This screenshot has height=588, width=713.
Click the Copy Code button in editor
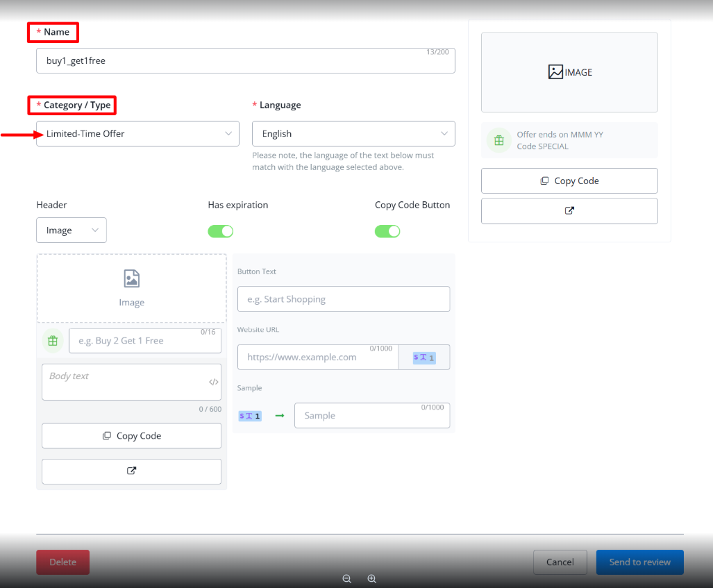point(131,436)
